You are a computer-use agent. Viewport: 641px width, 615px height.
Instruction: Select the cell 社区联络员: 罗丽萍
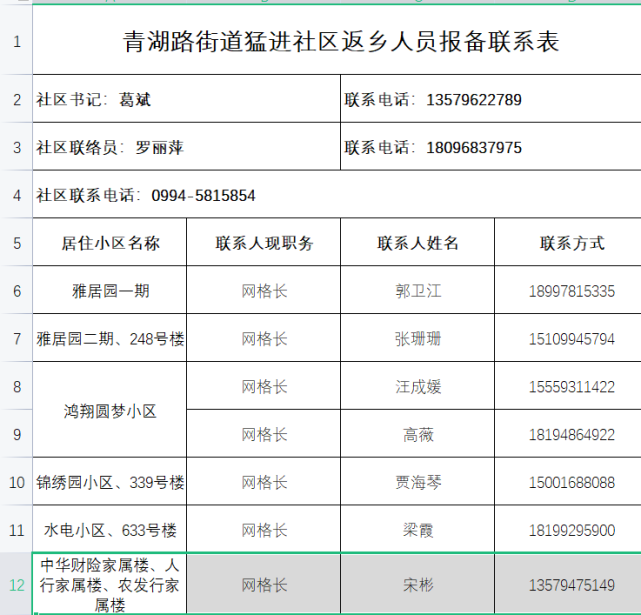(x=186, y=147)
